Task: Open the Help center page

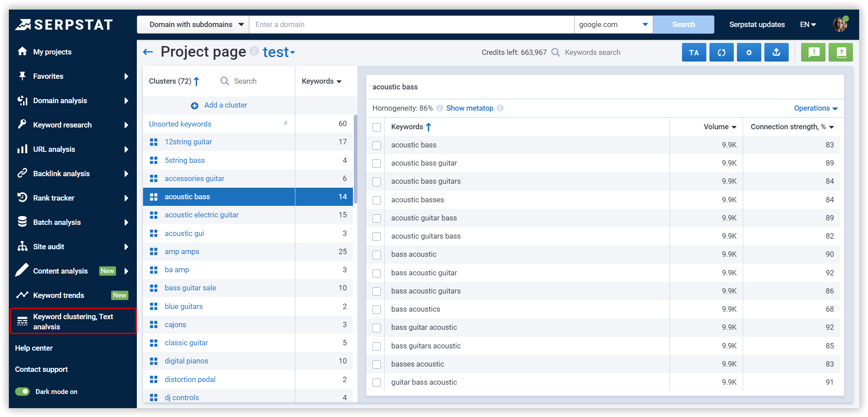Action: click(34, 348)
